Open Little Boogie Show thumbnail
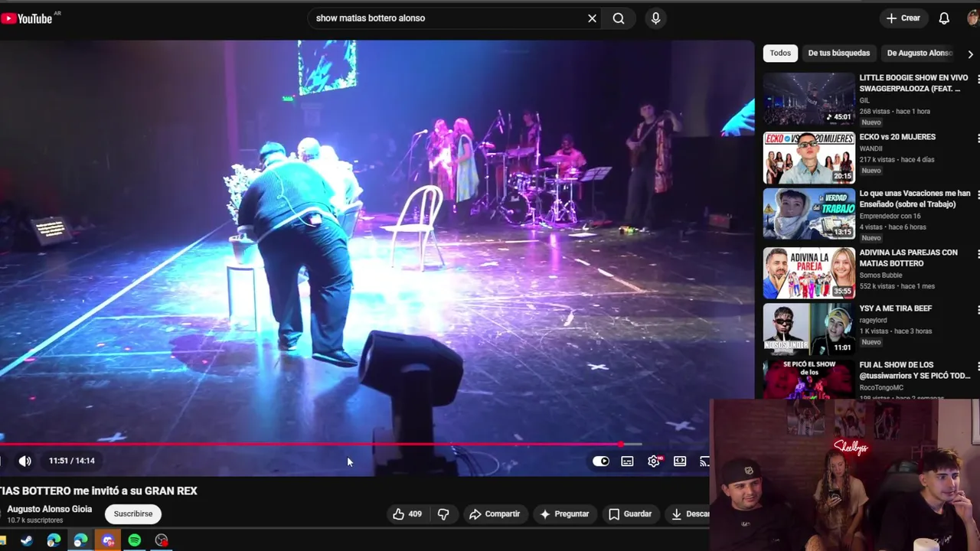Screen dimensions: 980x551 click(x=808, y=99)
